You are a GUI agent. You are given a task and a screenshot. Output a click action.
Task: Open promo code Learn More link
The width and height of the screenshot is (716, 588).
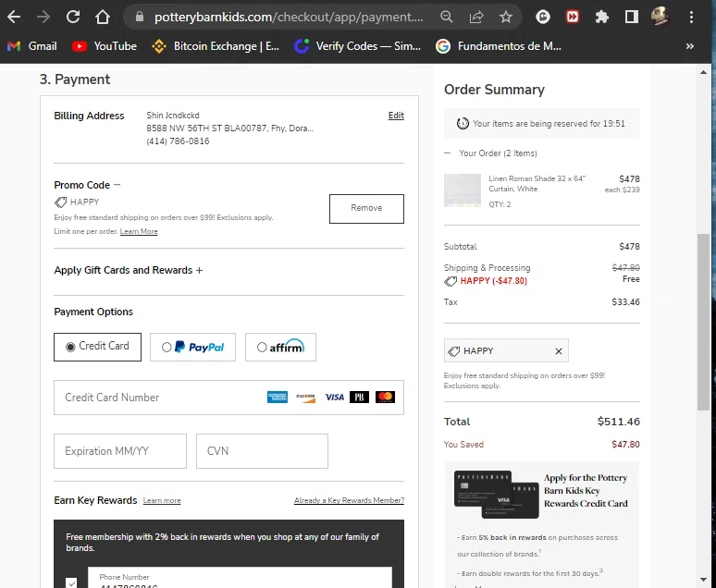click(x=139, y=231)
